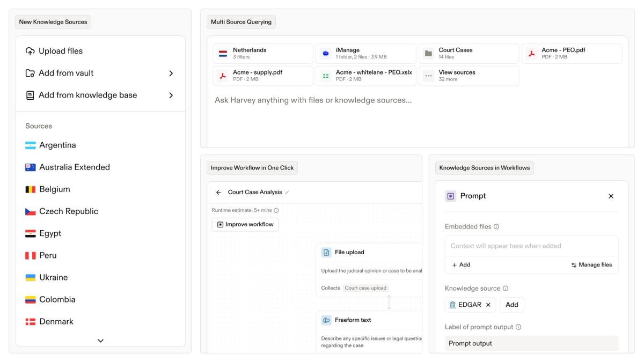Choose Ukraine from Sources
The image size is (644, 362).
click(100, 277)
